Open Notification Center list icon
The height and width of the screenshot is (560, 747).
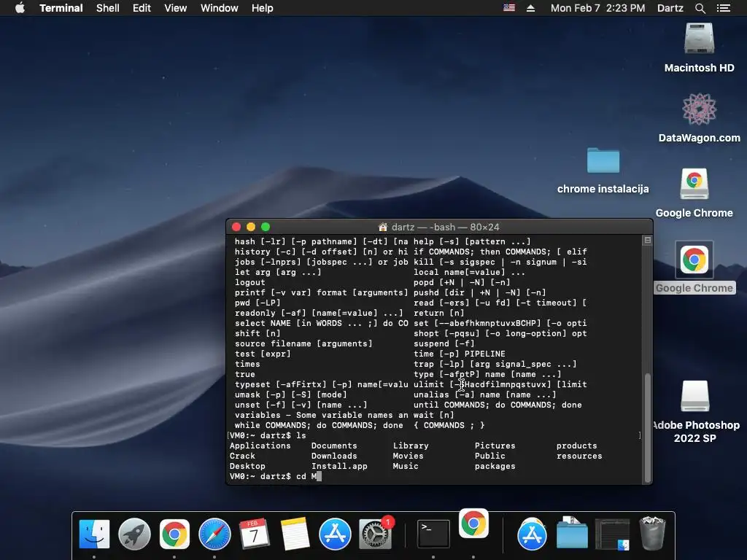724,8
